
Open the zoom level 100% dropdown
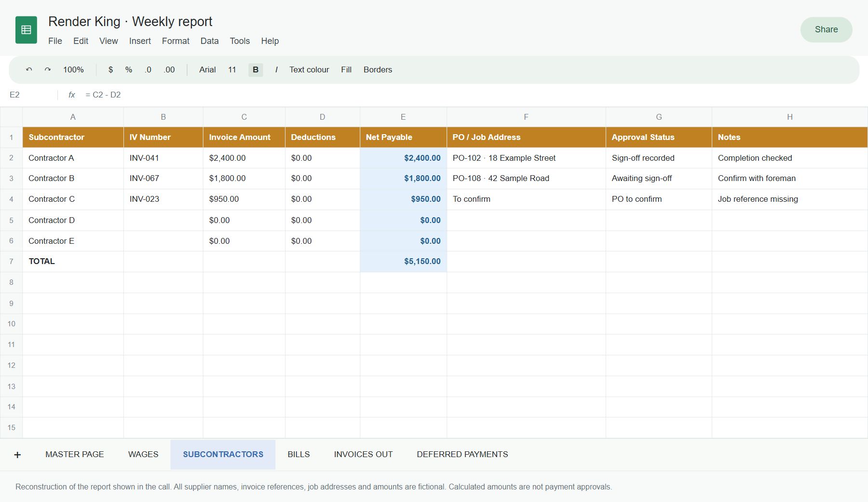tap(73, 70)
